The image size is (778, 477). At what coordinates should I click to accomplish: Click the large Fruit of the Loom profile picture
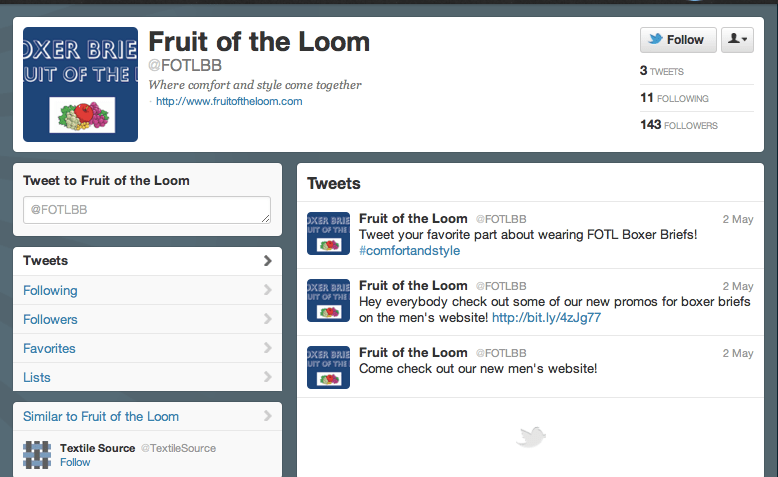point(80,84)
